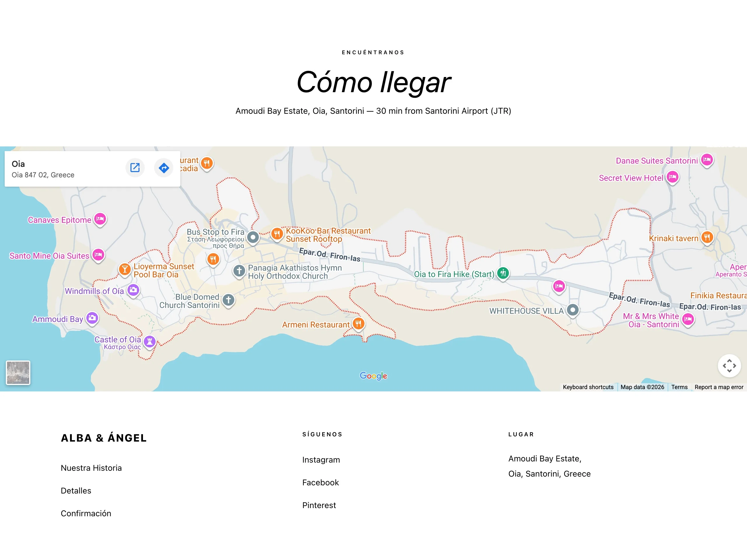Click the Armeni Restaurant pin
The height and width of the screenshot is (560, 747).
click(358, 324)
